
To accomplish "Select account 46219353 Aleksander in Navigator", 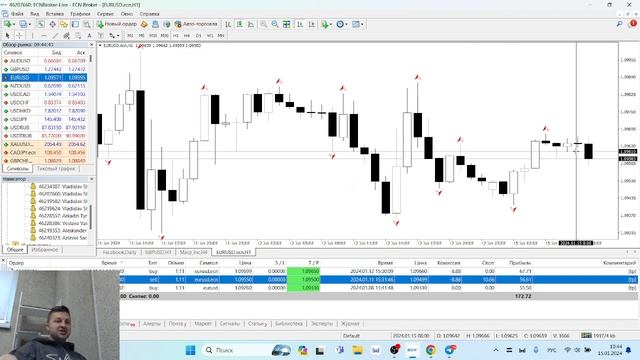I will click(58, 231).
